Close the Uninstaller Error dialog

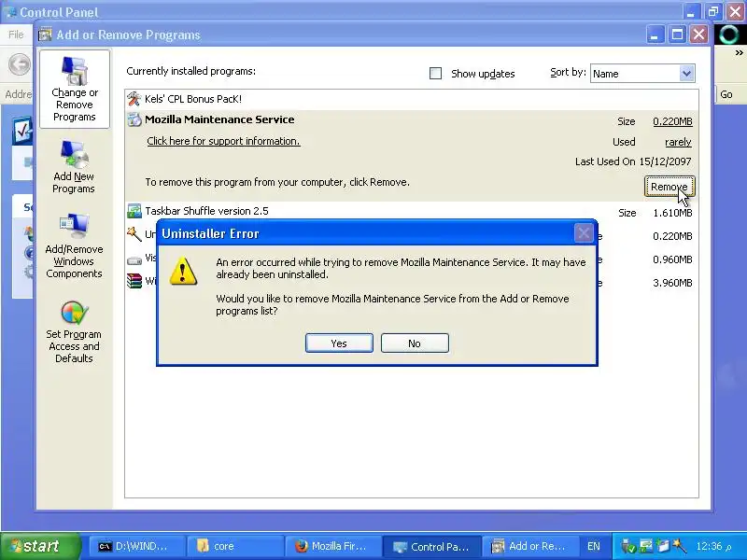click(584, 233)
